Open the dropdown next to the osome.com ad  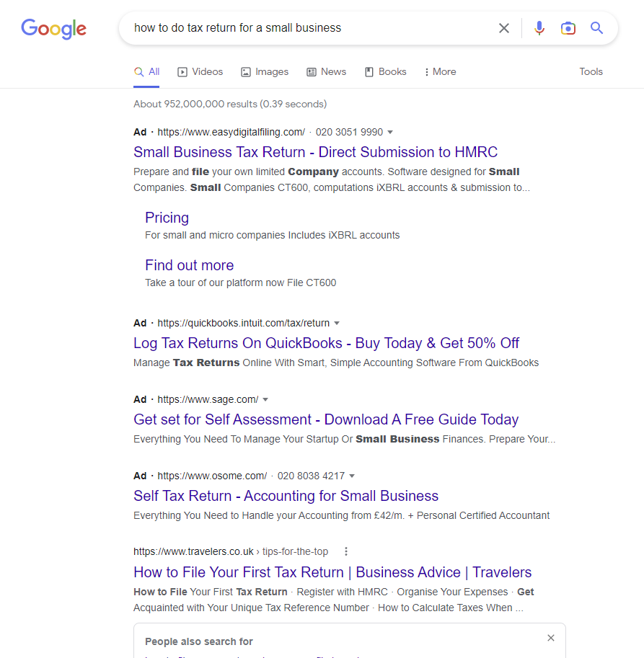coord(352,475)
